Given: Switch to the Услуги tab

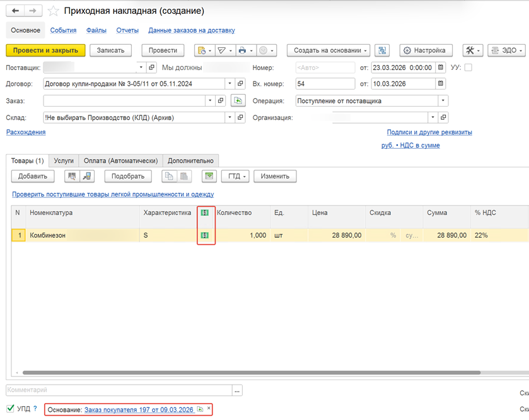Looking at the screenshot, I should click(64, 161).
